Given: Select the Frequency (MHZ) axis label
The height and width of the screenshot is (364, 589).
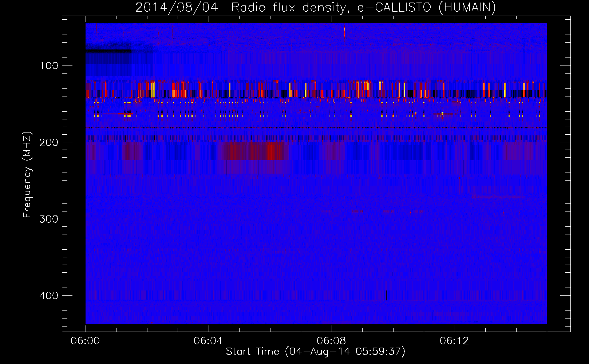Looking at the screenshot, I should point(27,174).
